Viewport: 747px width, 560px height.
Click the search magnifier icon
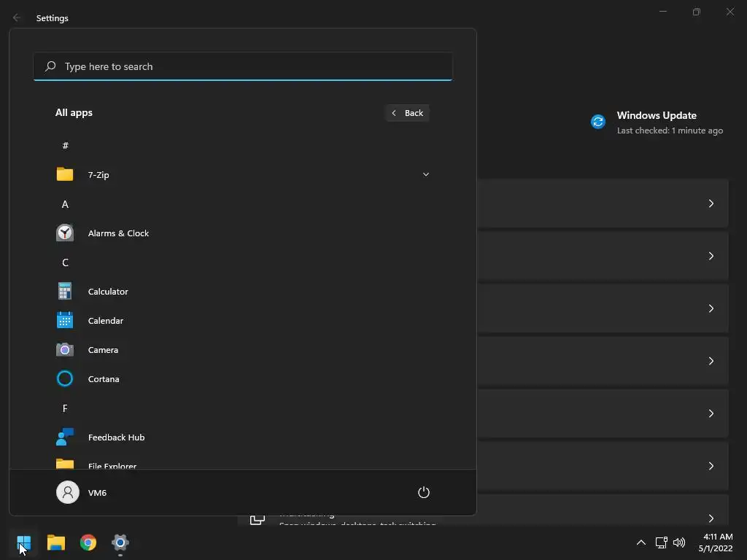click(50, 66)
